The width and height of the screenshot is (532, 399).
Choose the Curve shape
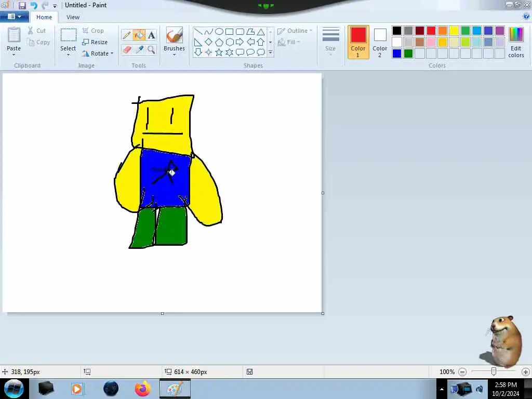[209, 32]
